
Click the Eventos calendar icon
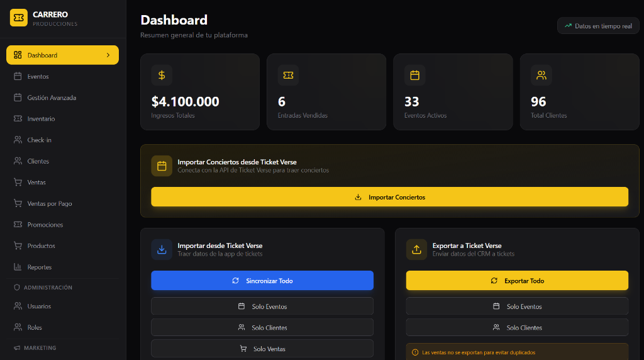click(x=18, y=76)
